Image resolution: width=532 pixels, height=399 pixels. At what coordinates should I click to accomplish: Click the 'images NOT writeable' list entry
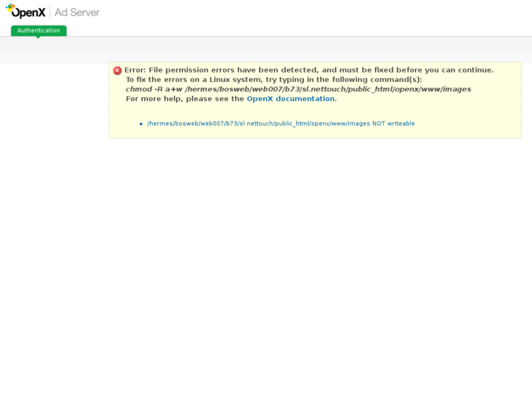(281, 124)
